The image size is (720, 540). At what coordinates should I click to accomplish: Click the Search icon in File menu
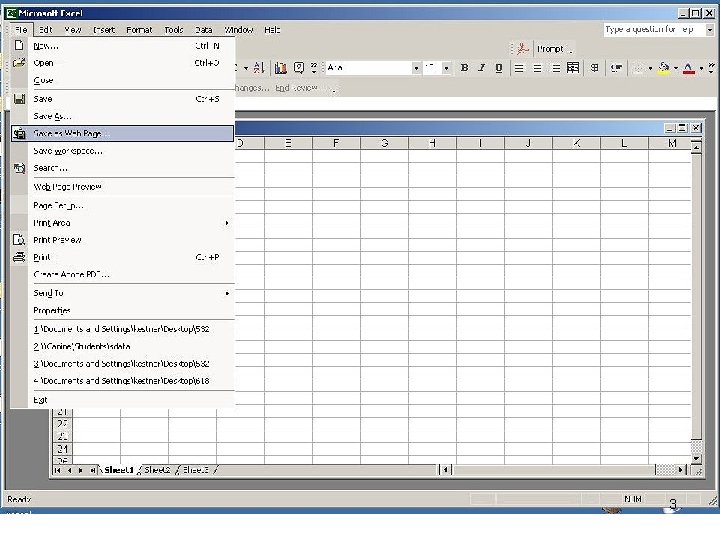click(19, 168)
